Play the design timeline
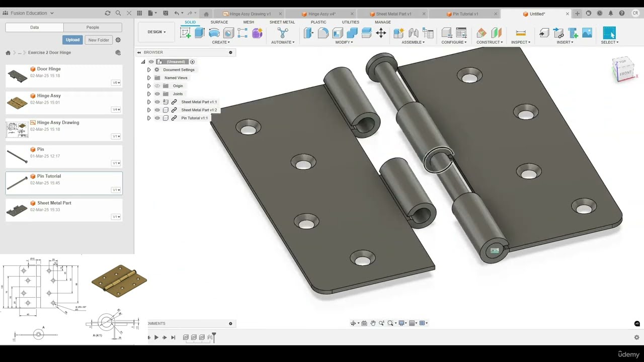 [156, 337]
